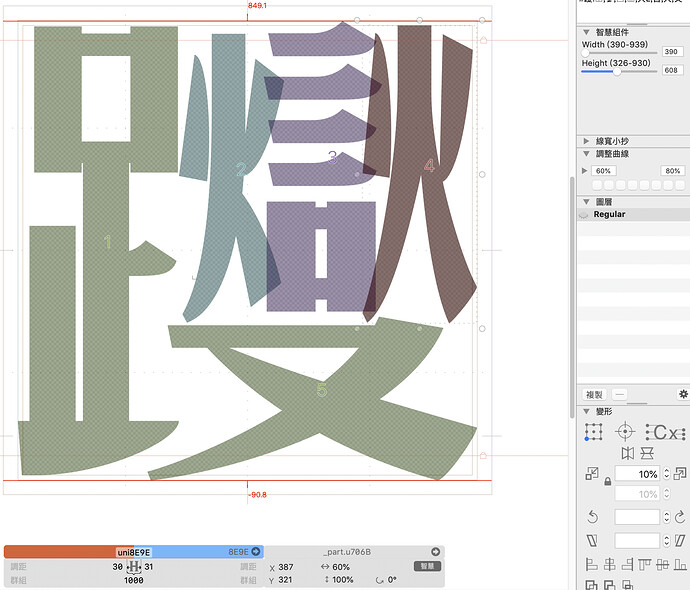Click the scale 10% input field
This screenshot has height=590, width=690.
638,474
